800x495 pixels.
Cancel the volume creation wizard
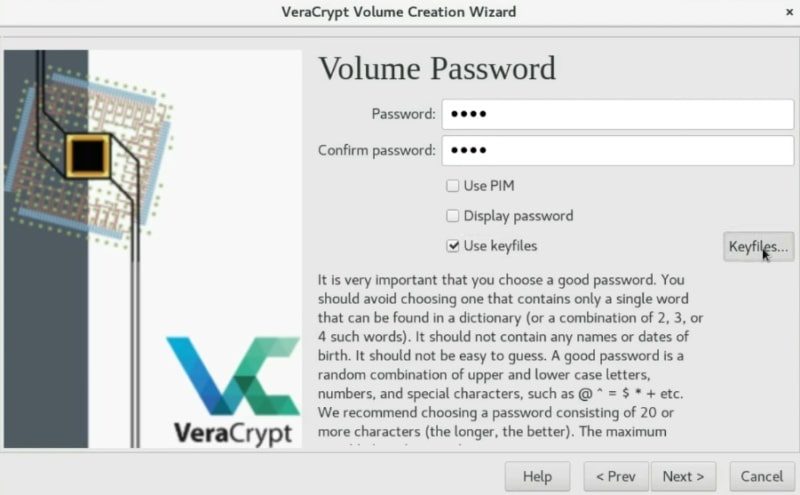(762, 476)
